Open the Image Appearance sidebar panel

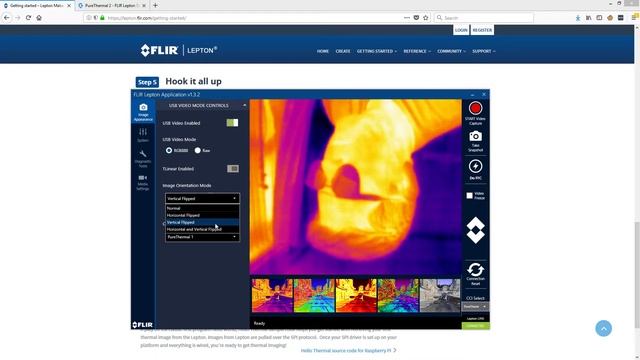tap(143, 112)
